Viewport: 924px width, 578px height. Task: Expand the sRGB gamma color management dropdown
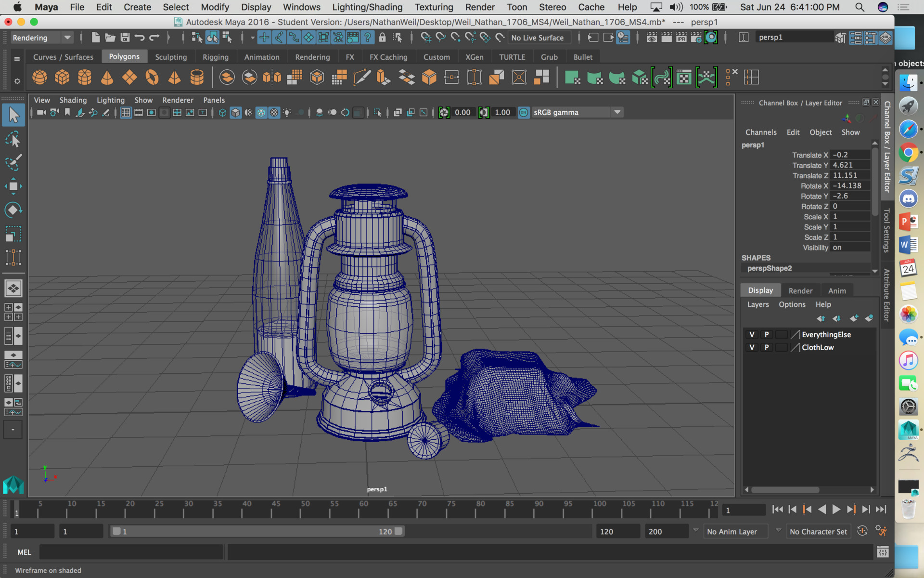click(x=617, y=112)
